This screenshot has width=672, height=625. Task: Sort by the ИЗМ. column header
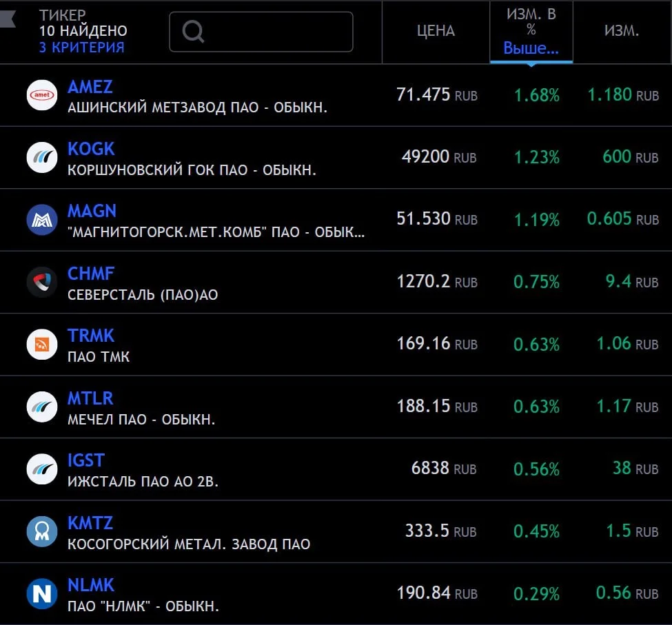(622, 31)
